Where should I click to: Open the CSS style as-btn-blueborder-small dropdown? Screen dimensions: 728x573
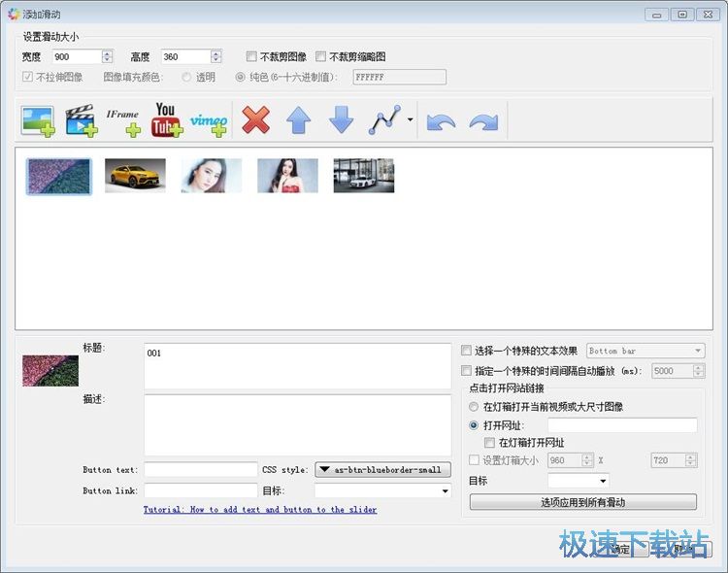382,470
